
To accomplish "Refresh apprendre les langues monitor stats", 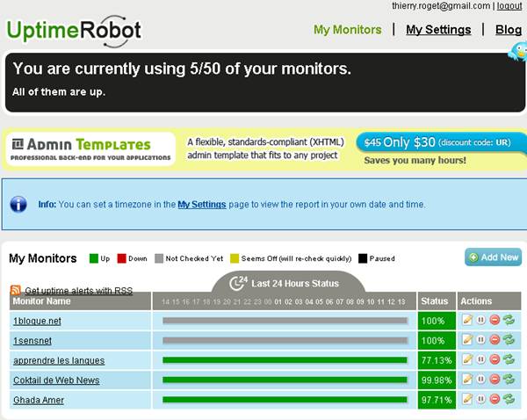I will click(x=509, y=359).
